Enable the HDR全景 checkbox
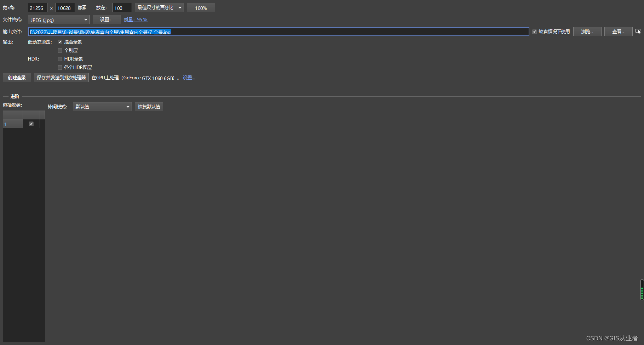 60,59
